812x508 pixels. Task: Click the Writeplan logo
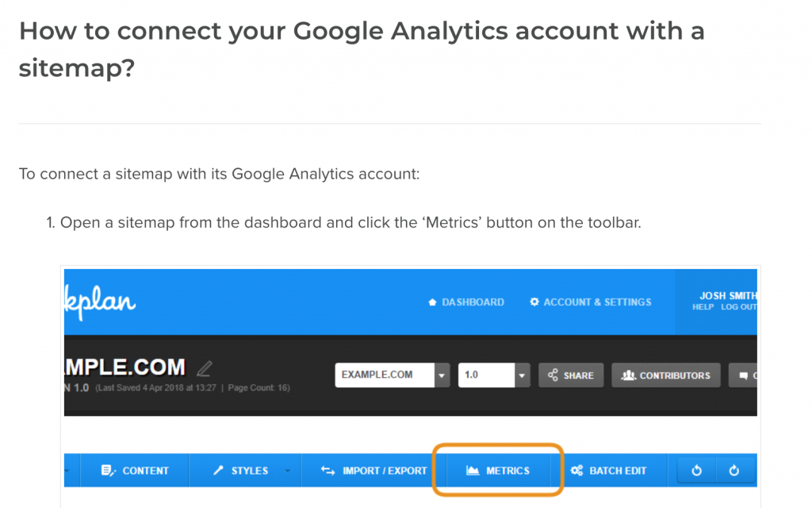(x=100, y=302)
